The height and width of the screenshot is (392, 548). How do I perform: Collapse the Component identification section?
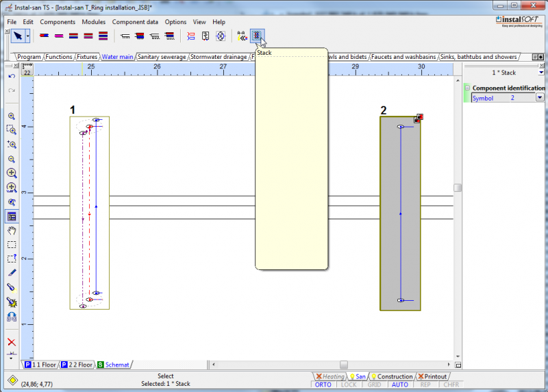click(x=467, y=88)
